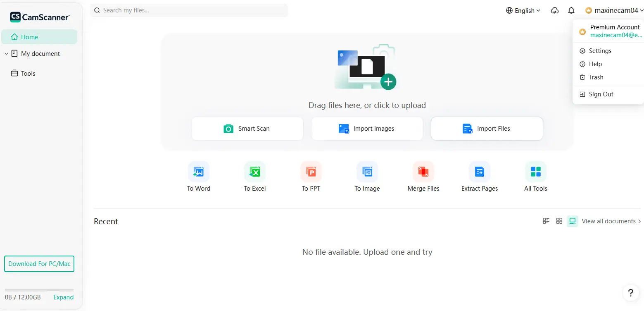Click Import Images button
The height and width of the screenshot is (311, 644).
coord(367,129)
